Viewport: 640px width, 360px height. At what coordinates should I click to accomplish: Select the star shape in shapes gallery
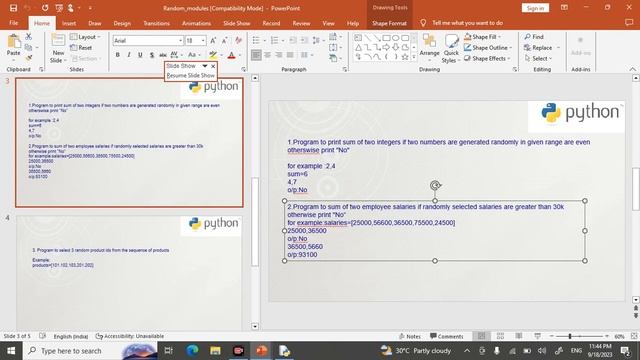click(405, 57)
